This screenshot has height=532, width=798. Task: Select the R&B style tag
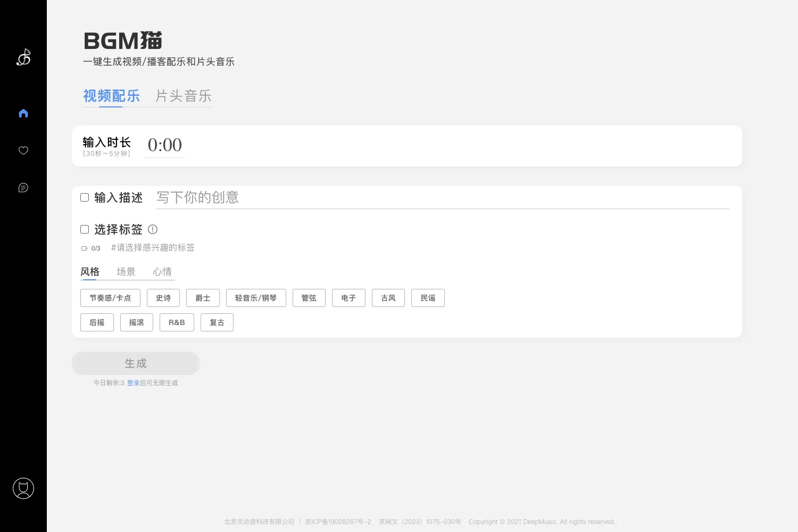tap(177, 322)
